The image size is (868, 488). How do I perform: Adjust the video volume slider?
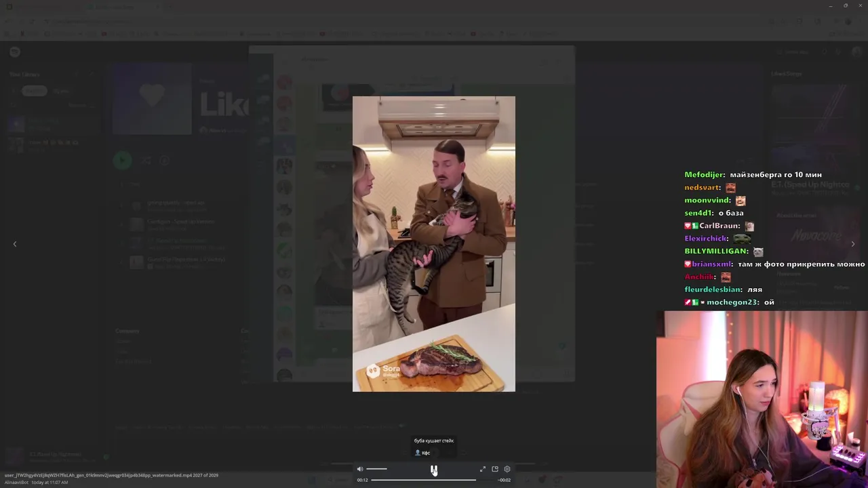tap(376, 469)
